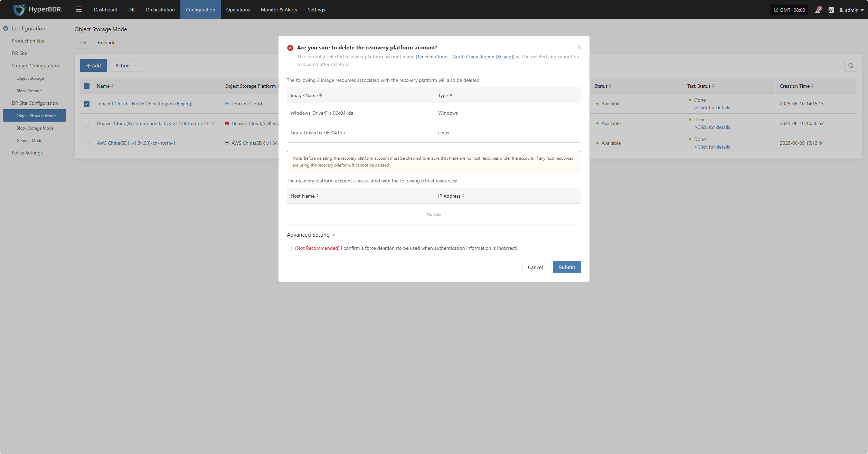Open the Action dropdown
The width and height of the screenshot is (868, 454).
[x=126, y=66]
